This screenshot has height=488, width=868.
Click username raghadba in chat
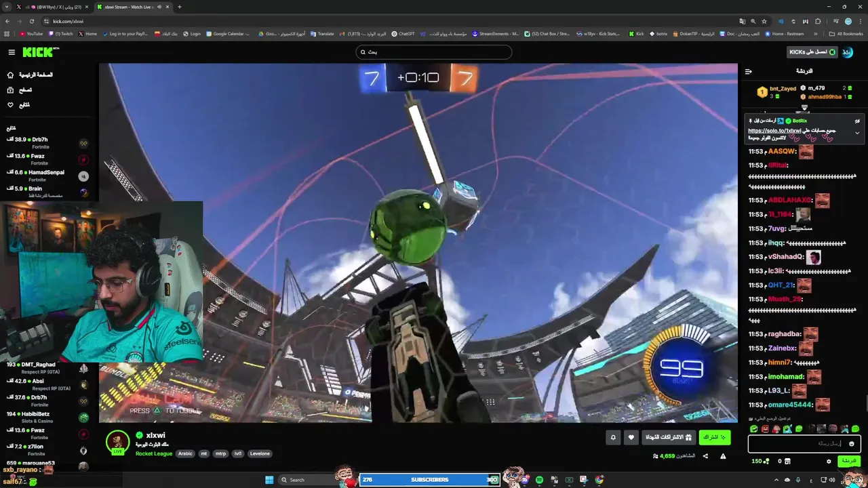pyautogui.click(x=785, y=334)
